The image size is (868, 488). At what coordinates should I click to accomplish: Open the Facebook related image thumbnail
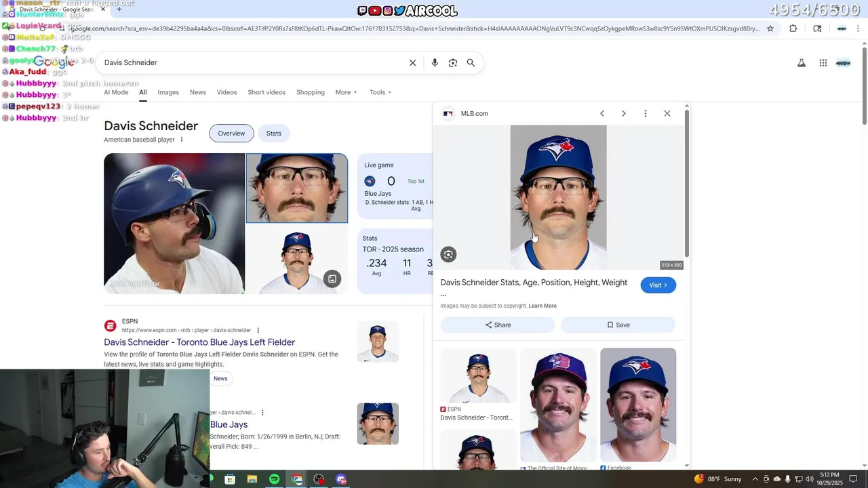click(x=638, y=405)
